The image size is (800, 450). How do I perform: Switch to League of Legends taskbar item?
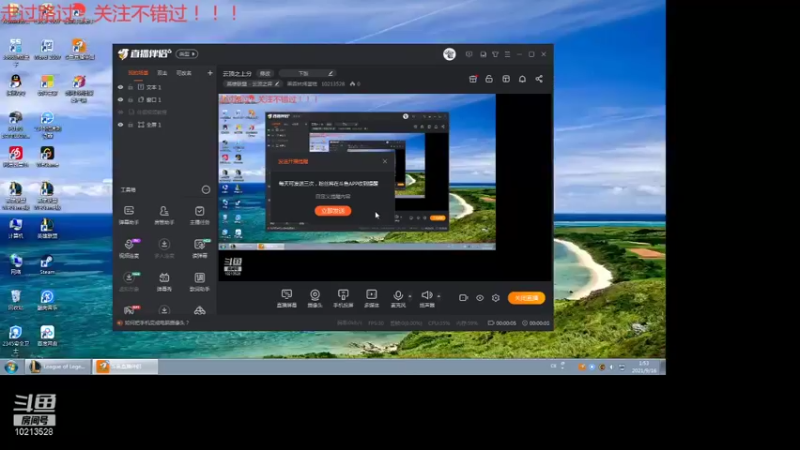coord(58,366)
